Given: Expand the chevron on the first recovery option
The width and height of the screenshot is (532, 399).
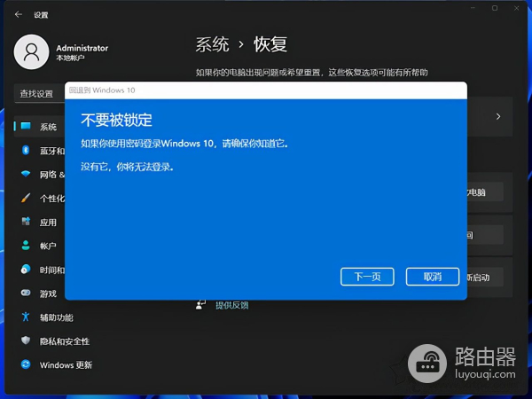Looking at the screenshot, I should point(498,116).
